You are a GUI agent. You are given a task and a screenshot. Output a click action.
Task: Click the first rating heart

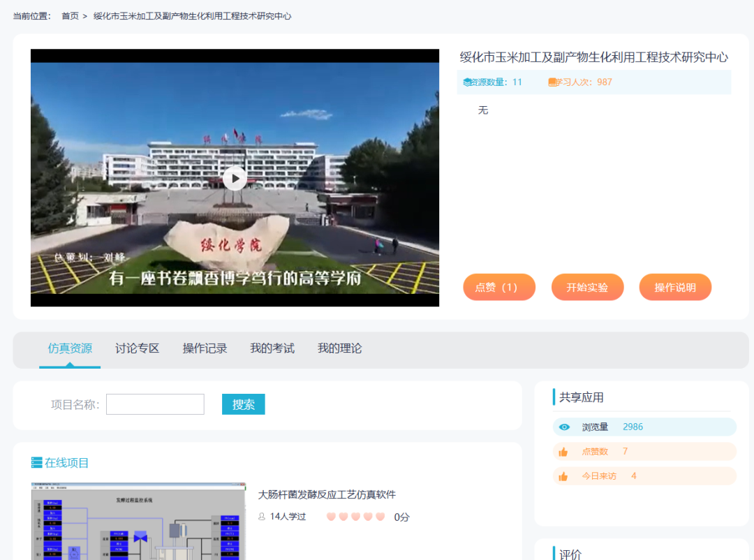pyautogui.click(x=331, y=517)
